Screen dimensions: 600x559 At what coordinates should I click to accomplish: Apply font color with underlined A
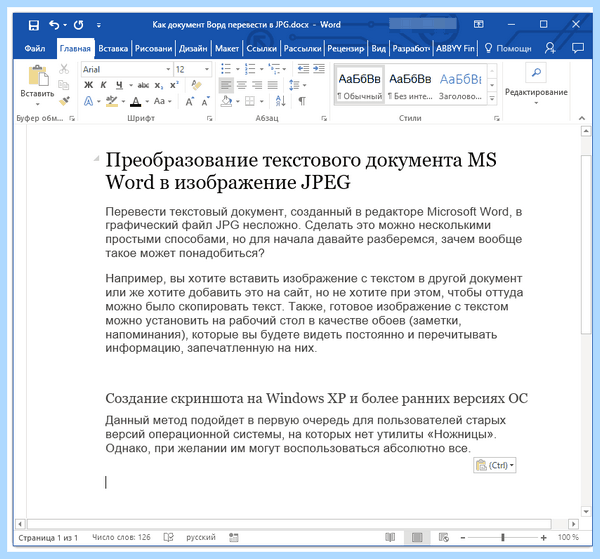[135, 101]
